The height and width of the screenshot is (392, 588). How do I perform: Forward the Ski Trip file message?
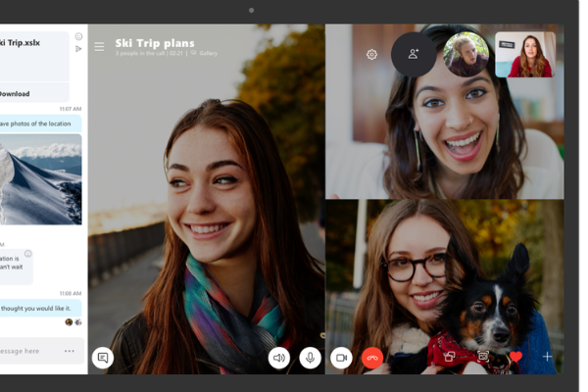tap(78, 49)
